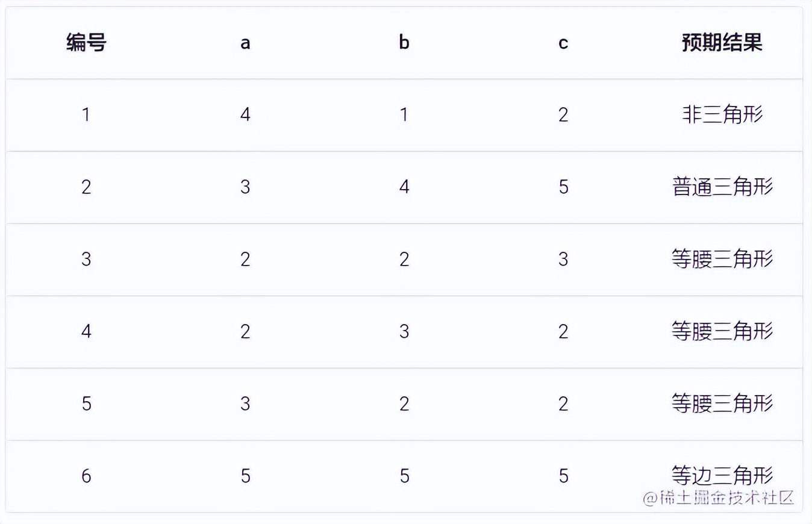Screen dimensions: 812x524
Task: Click the 预期结果 column header
Action: [x=722, y=43]
